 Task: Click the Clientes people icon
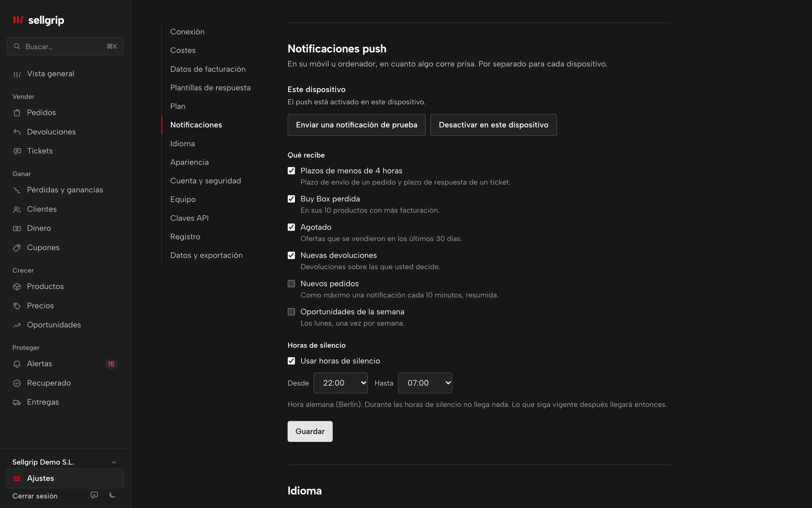17,209
